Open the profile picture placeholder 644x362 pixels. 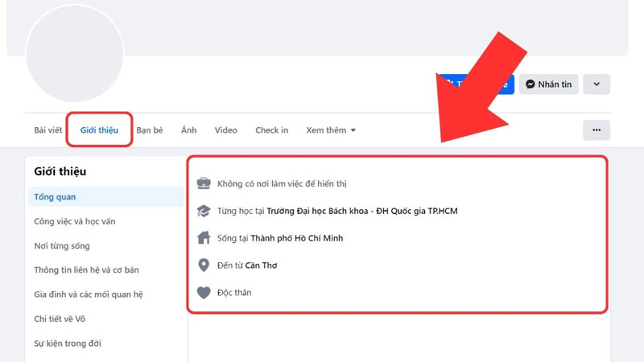click(x=75, y=53)
